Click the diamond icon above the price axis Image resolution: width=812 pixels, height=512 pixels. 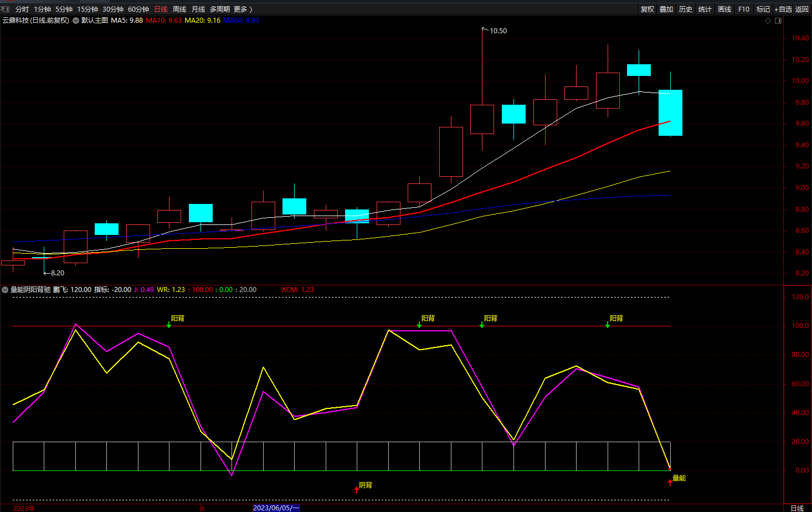[x=768, y=21]
